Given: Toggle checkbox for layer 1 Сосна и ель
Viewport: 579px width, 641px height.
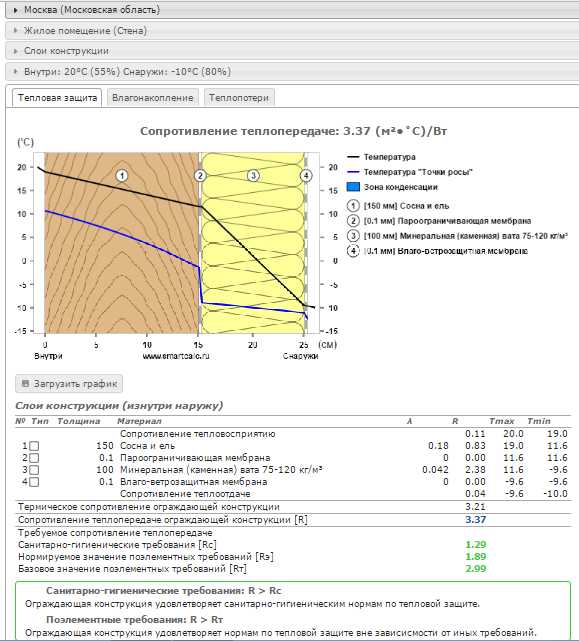Looking at the screenshot, I should click(x=34, y=446).
